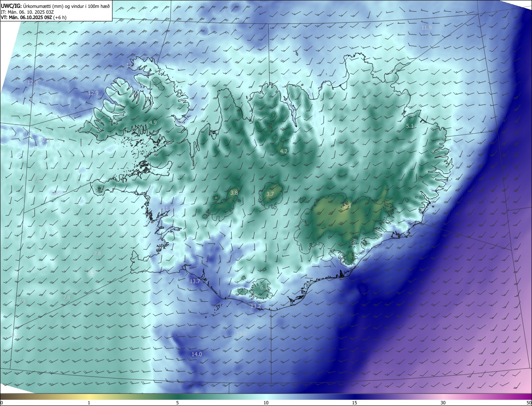This screenshot has width=532, height=406.
Task: Click the 5.2 value label on Snæfellsnes peninsula
Action: pos(99,189)
